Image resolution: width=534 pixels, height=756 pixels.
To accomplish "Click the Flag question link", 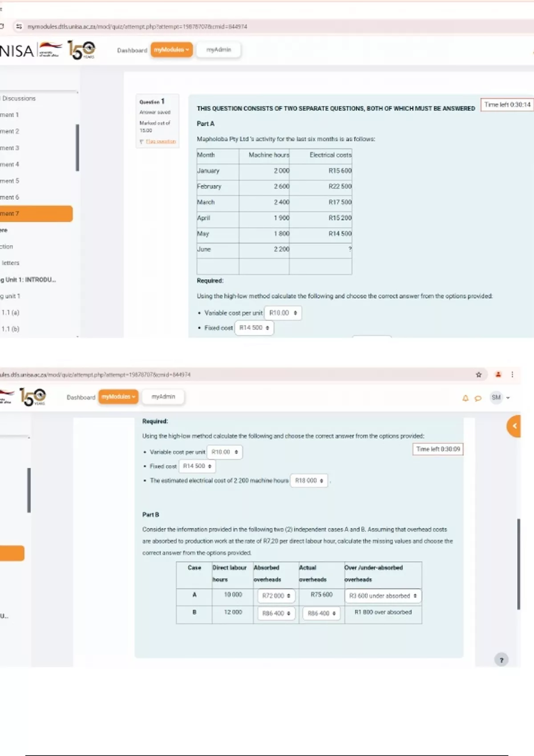I will point(161,141).
